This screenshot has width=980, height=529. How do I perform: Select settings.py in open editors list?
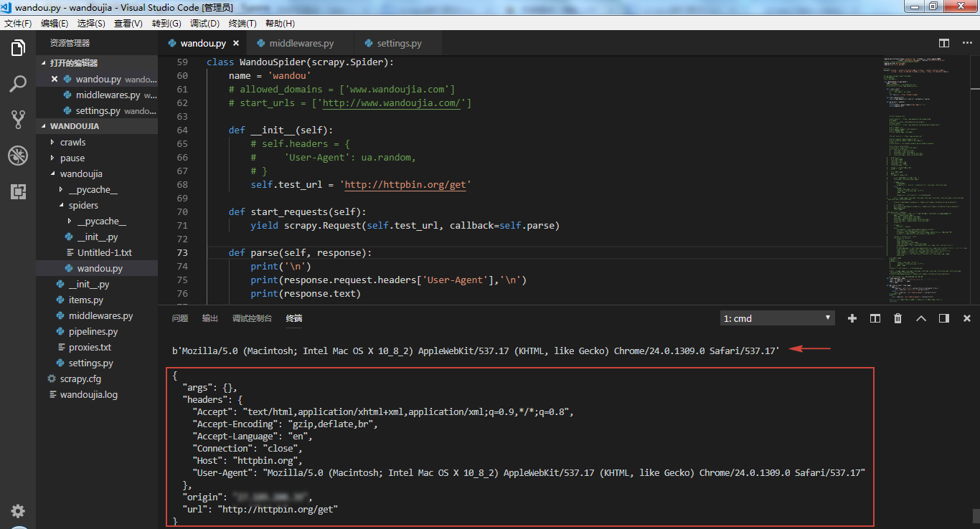(97, 110)
